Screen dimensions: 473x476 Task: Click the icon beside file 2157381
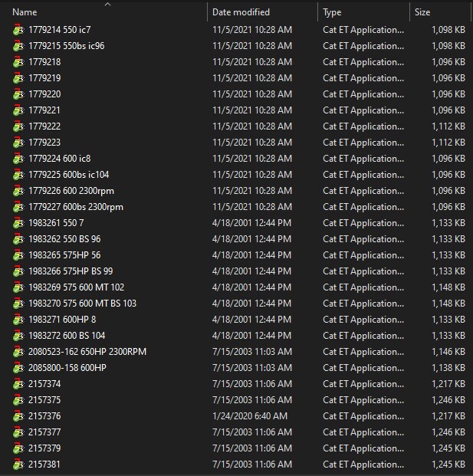(18, 465)
